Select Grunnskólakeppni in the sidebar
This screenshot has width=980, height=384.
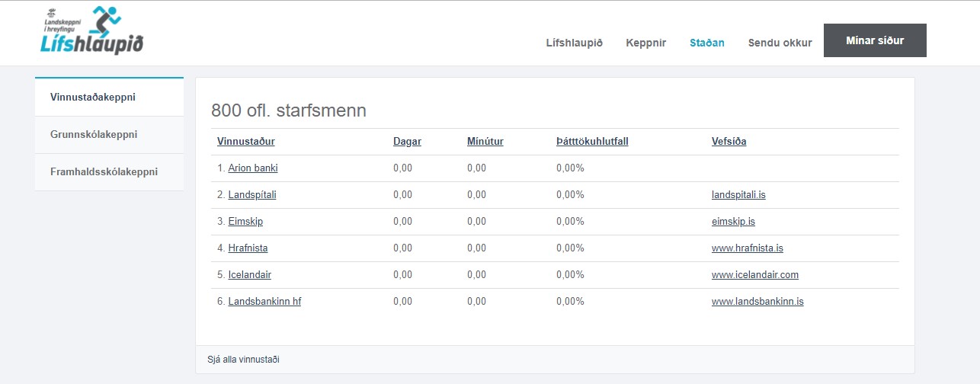pyautogui.click(x=109, y=135)
